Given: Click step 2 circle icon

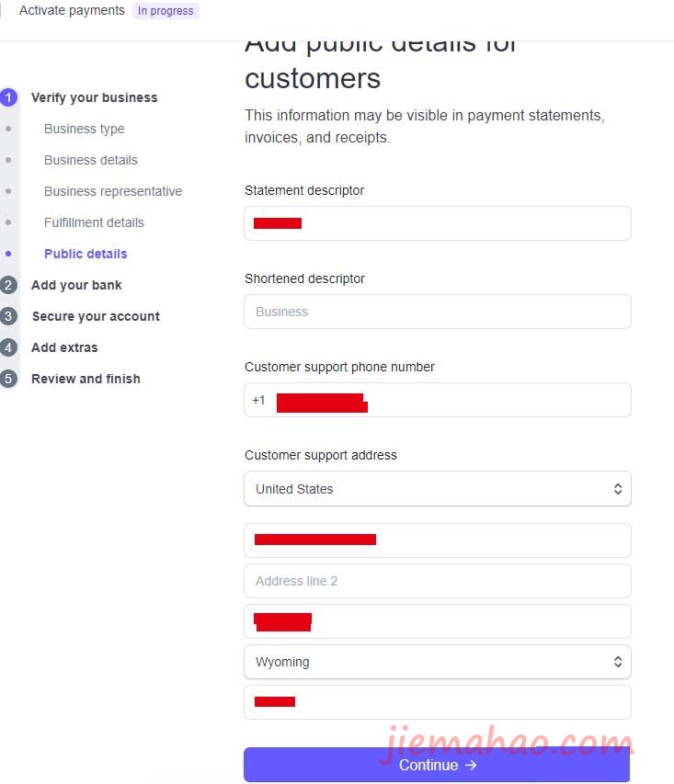Looking at the screenshot, I should tap(9, 285).
